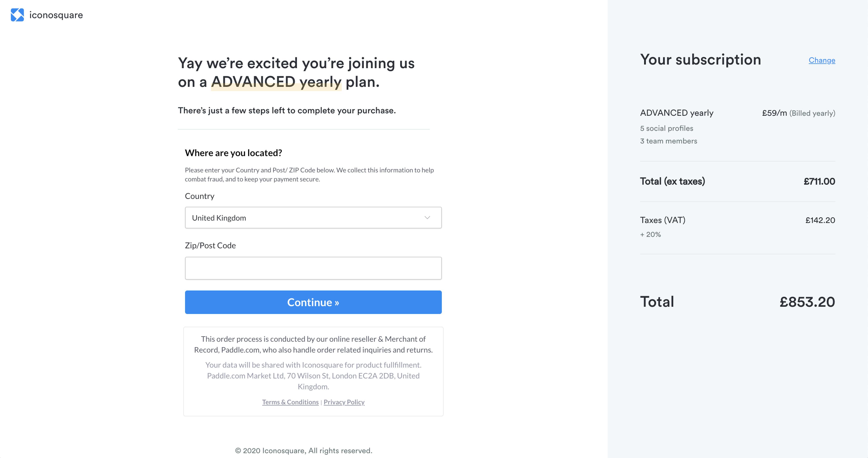Open the Terms & Conditions link
The image size is (868, 458).
pyautogui.click(x=290, y=402)
